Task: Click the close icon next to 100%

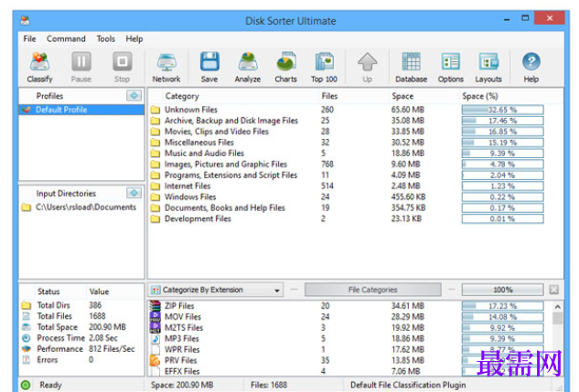Action: pos(553,290)
